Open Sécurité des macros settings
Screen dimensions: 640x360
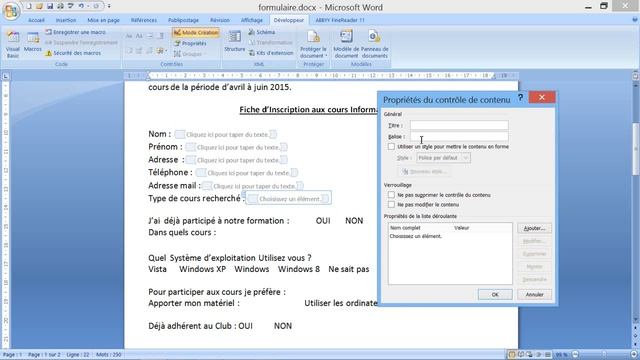(73, 53)
